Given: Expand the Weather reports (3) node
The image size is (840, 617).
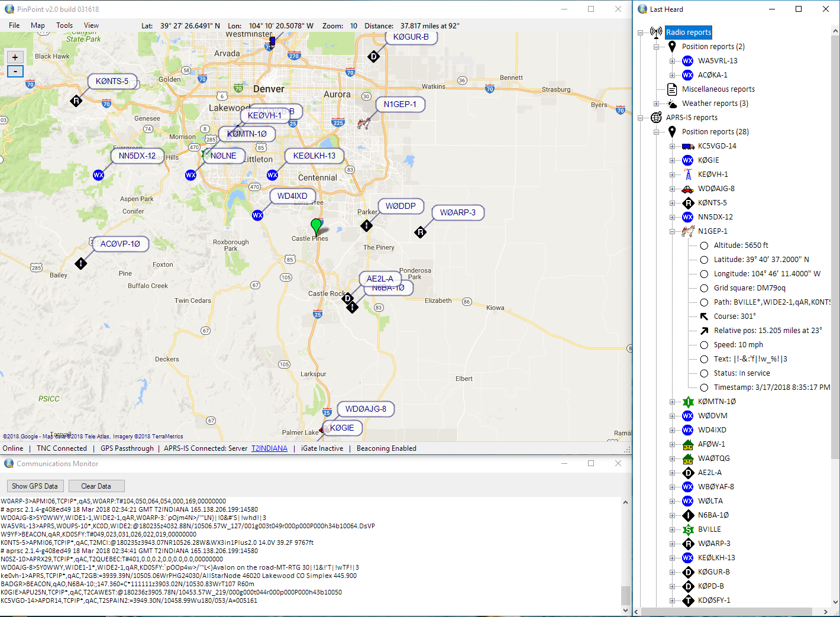Looking at the screenshot, I should [657, 103].
